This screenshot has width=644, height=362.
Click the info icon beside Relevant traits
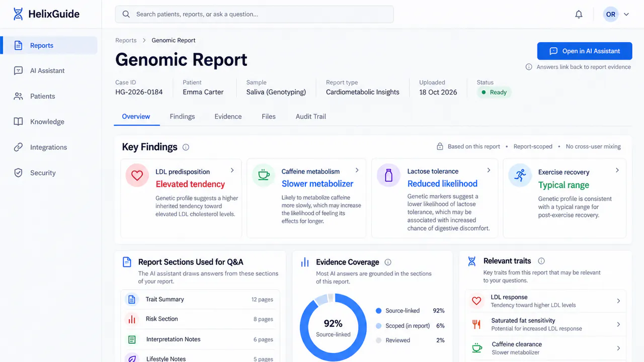tap(541, 261)
